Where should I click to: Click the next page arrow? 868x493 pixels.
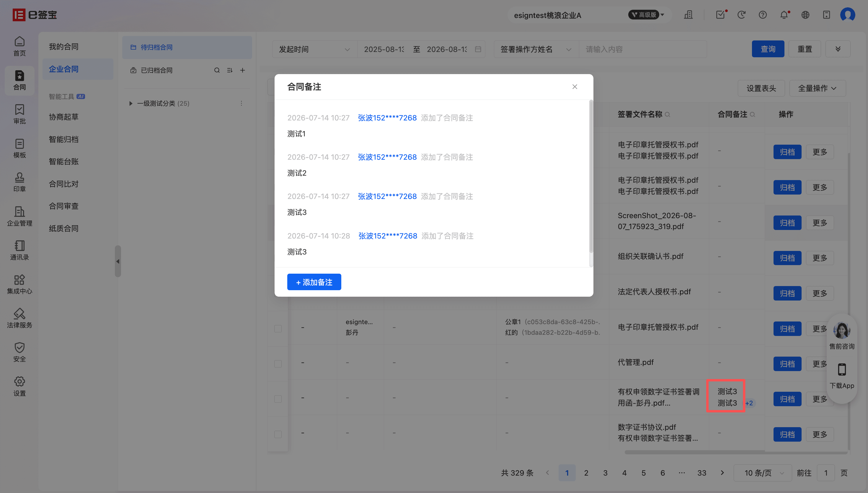pos(722,473)
